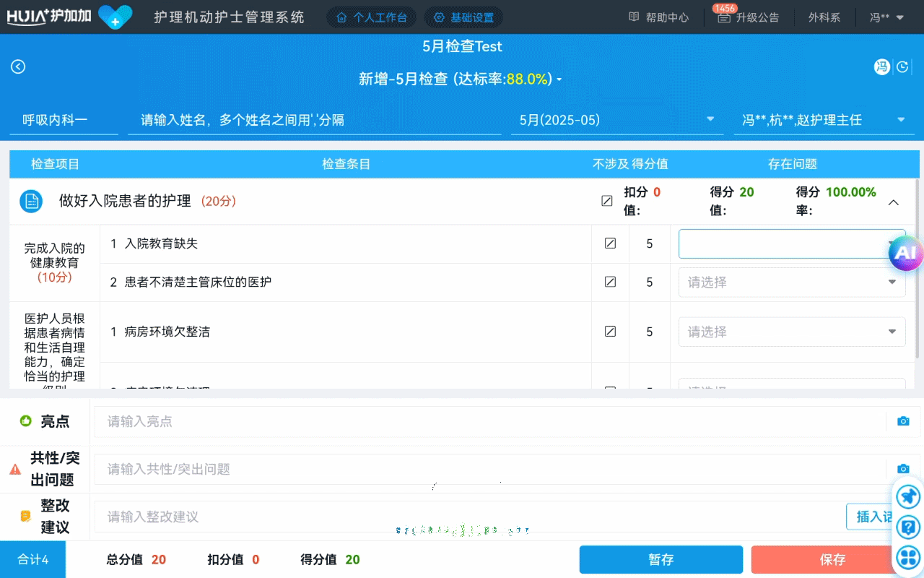The image size is (924, 578).
Task: Collapse the 做好入院患者的护理 section
Action: pyautogui.click(x=893, y=202)
